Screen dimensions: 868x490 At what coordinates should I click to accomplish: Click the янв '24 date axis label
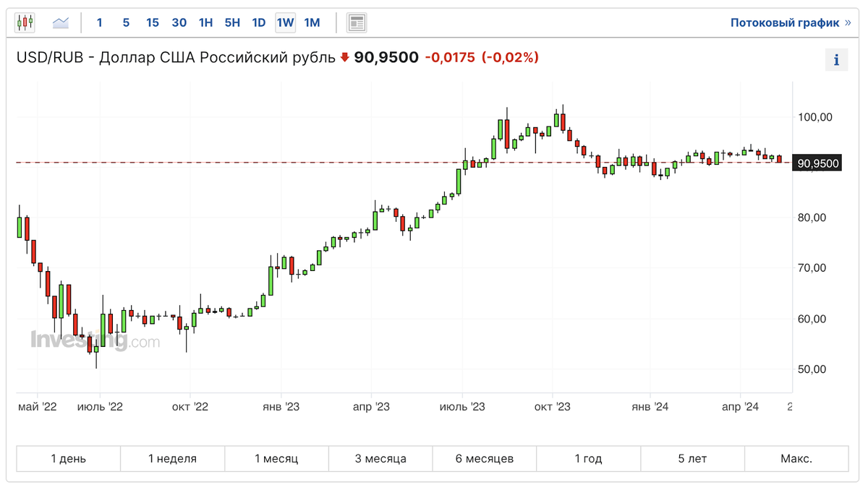(650, 408)
